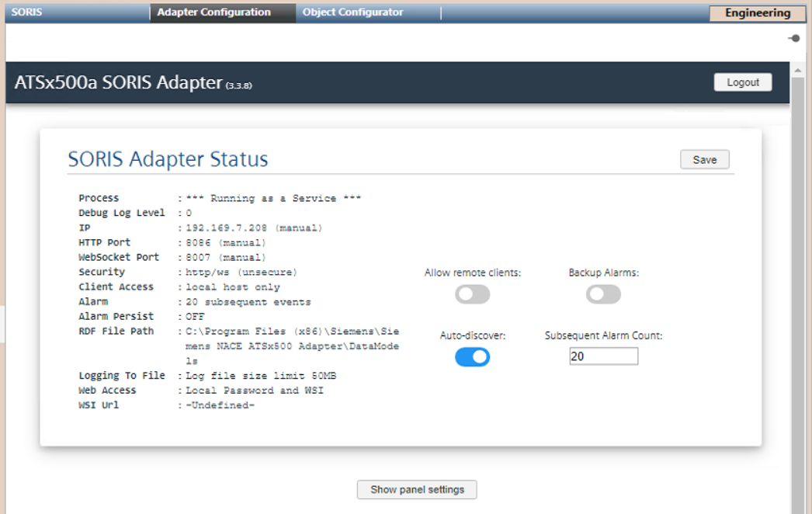Image resolution: width=812 pixels, height=514 pixels.
Task: Save the adapter status settings
Action: pyautogui.click(x=704, y=160)
